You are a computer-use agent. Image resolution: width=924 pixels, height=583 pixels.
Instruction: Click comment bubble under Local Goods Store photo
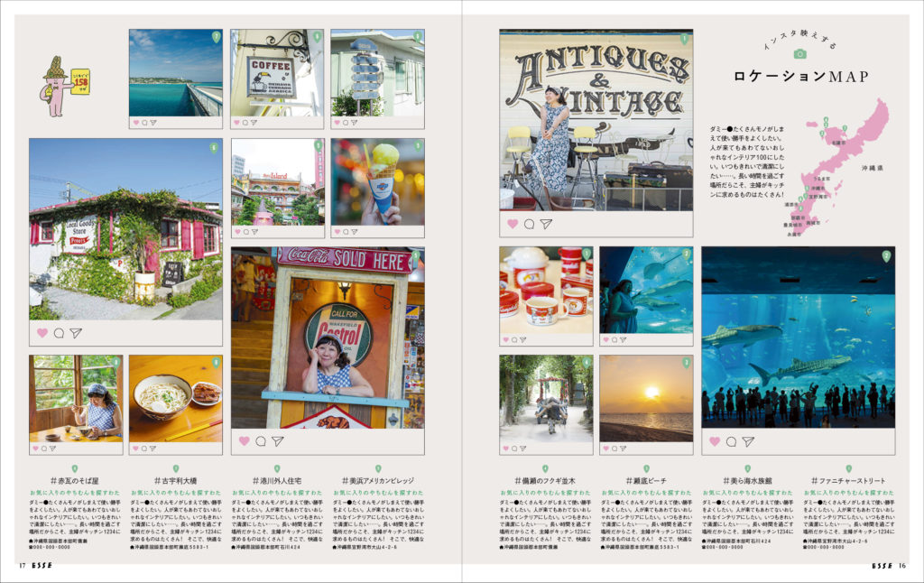click(59, 333)
